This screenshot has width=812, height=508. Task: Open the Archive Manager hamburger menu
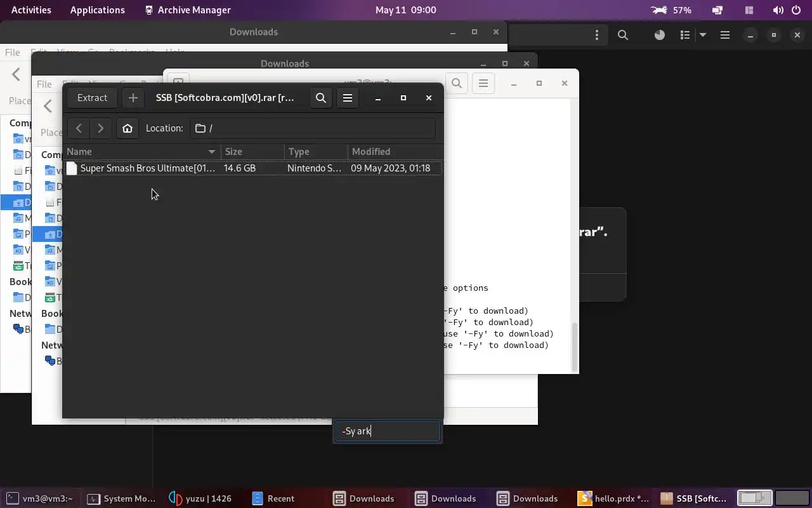(348, 98)
